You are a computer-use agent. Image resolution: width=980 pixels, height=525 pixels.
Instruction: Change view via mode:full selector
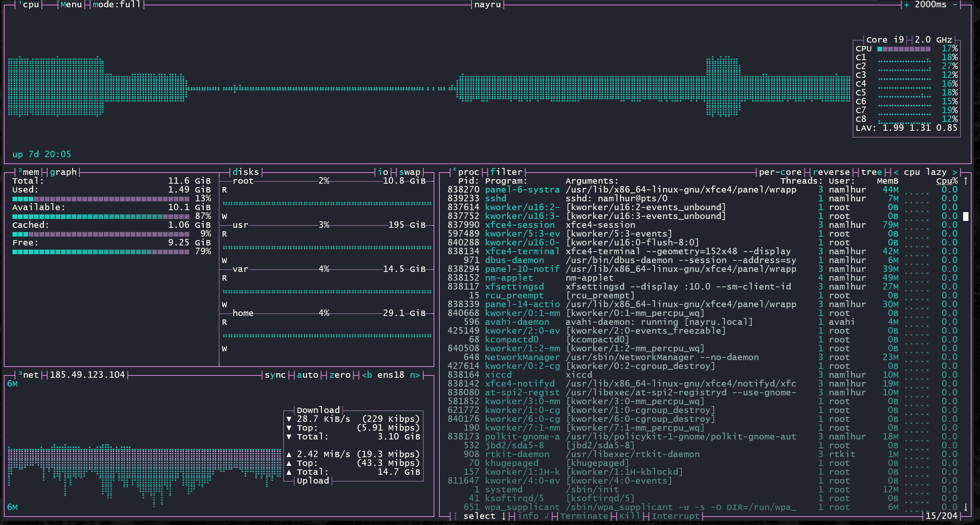tap(117, 5)
